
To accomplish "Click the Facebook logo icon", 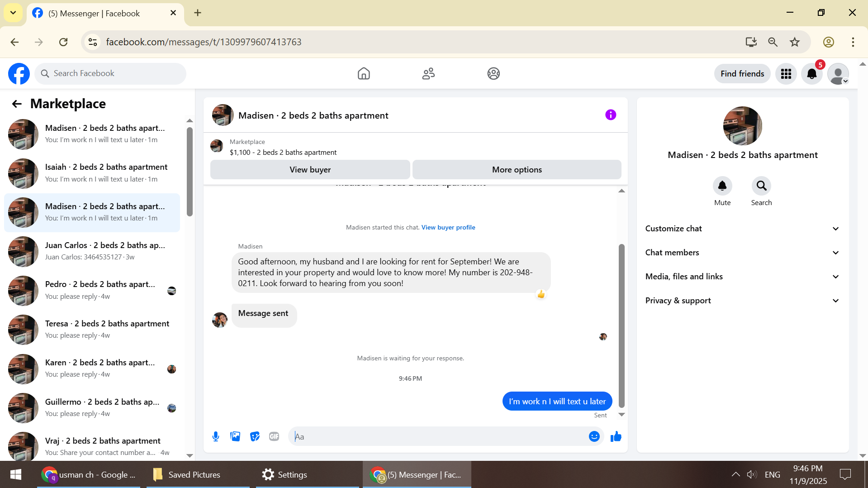I will point(19,74).
